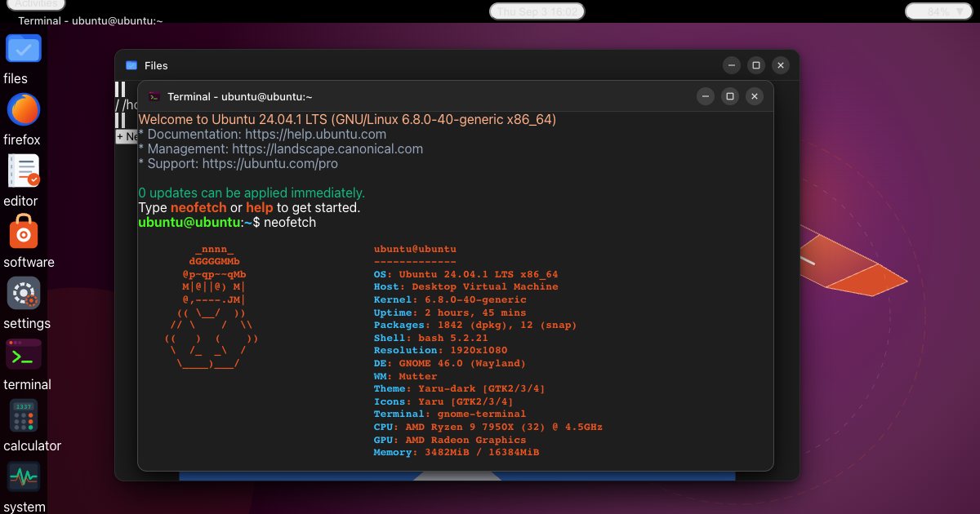Click the ubuntu@ubuntu:~$ neofetch prompt line
The width and height of the screenshot is (980, 514).
click(227, 223)
